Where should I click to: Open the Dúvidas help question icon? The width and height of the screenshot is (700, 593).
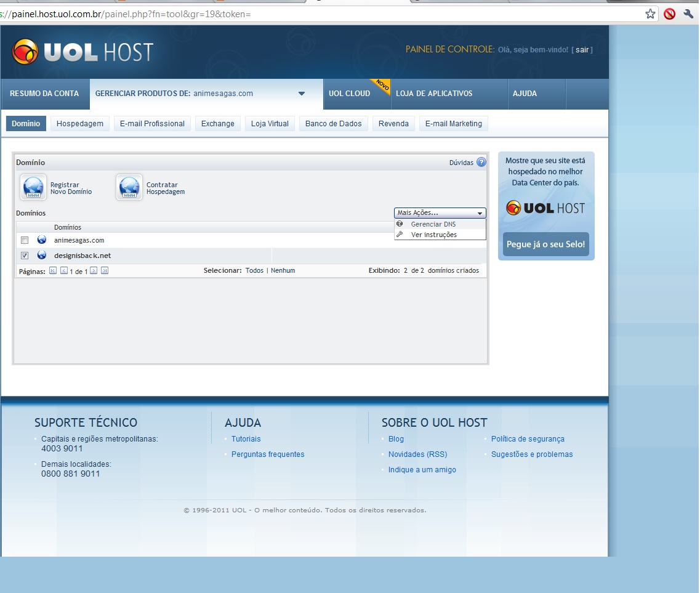point(481,162)
